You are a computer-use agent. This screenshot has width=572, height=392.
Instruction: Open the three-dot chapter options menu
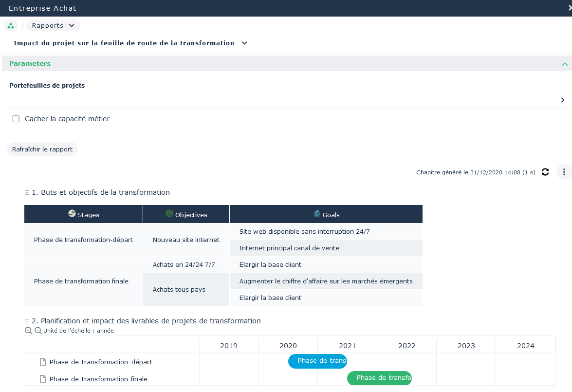pos(564,172)
